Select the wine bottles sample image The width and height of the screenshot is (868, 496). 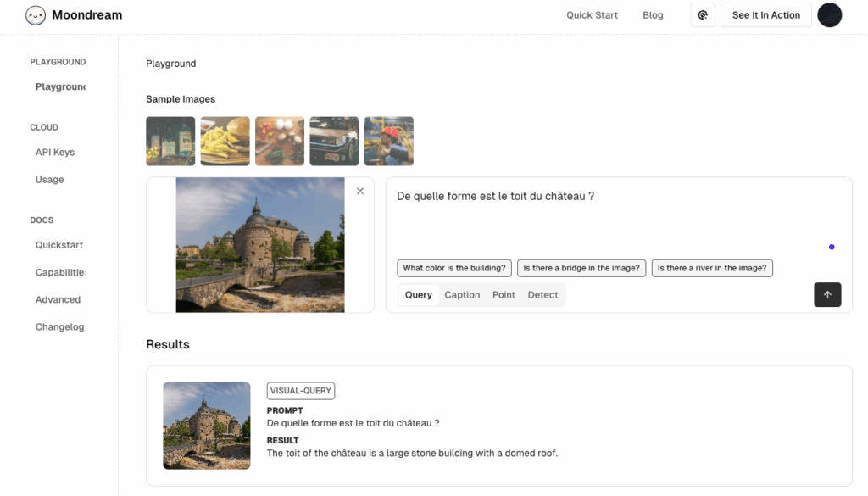[170, 141]
